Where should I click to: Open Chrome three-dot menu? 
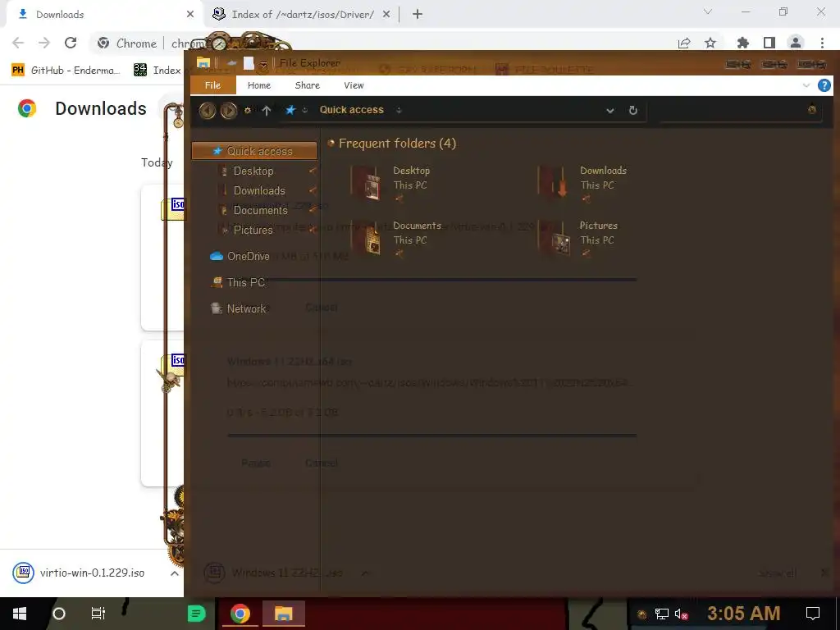(x=822, y=43)
